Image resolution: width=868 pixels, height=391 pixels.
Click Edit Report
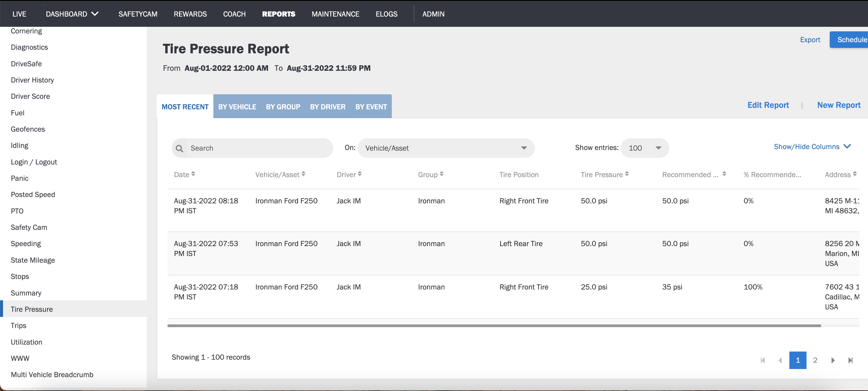[x=768, y=105]
